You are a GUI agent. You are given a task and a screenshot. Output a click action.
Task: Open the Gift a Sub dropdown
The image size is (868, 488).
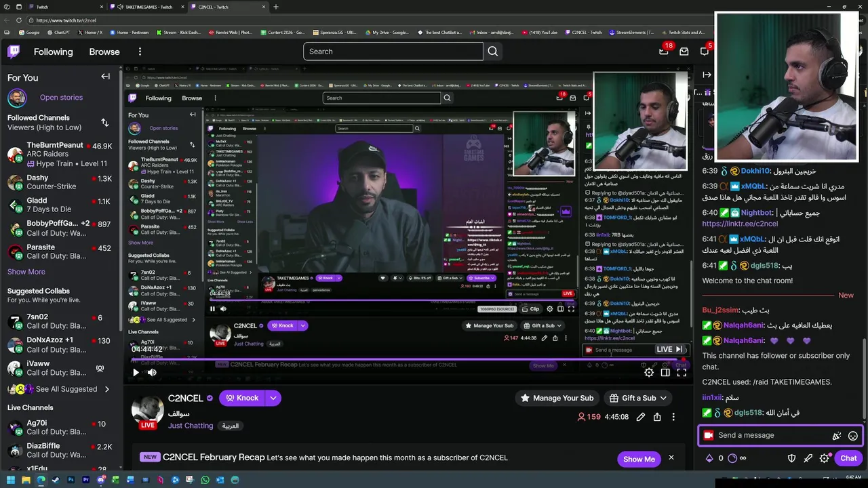coord(638,398)
